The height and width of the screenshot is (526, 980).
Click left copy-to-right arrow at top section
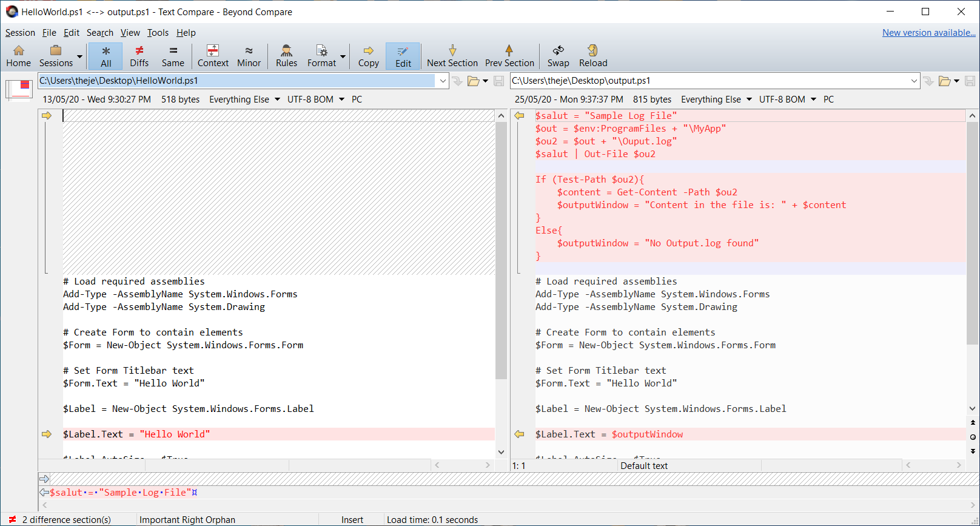(47, 116)
